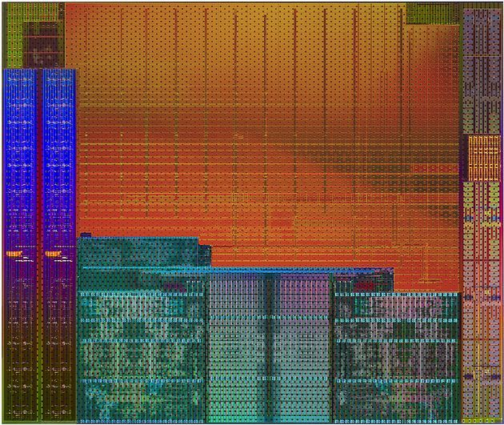Select the gray-purple block in the right column
The width and height of the screenshot is (504, 425).
click(x=482, y=70)
